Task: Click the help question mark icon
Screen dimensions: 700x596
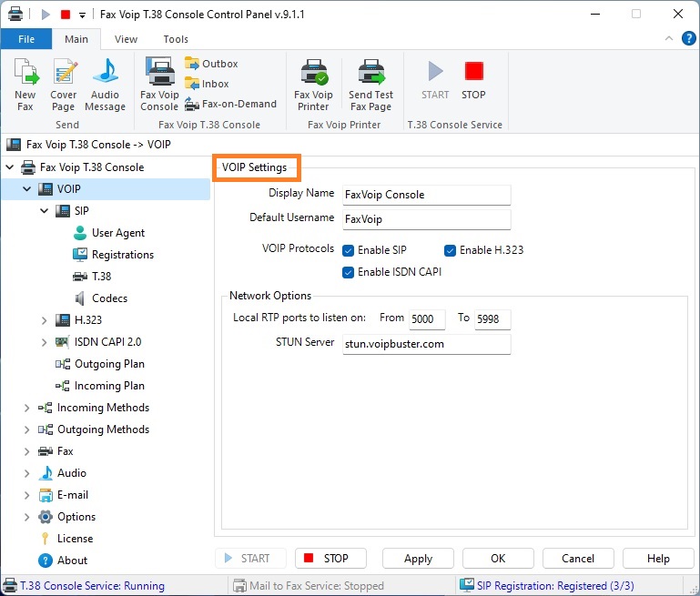Action: click(689, 38)
